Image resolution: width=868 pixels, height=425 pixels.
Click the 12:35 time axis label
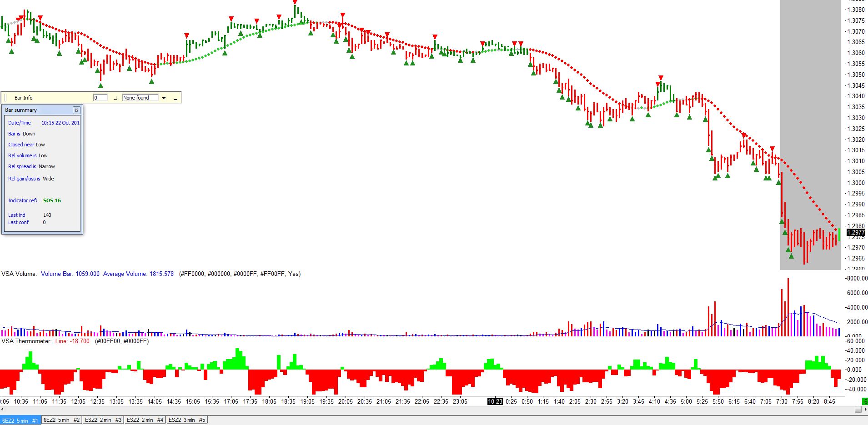97,401
